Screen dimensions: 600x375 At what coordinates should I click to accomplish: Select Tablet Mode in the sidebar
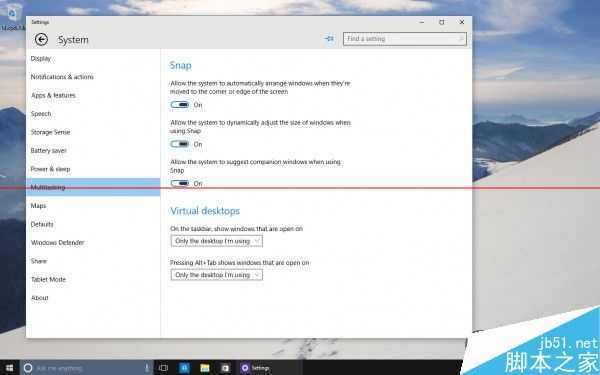pyautogui.click(x=93, y=279)
